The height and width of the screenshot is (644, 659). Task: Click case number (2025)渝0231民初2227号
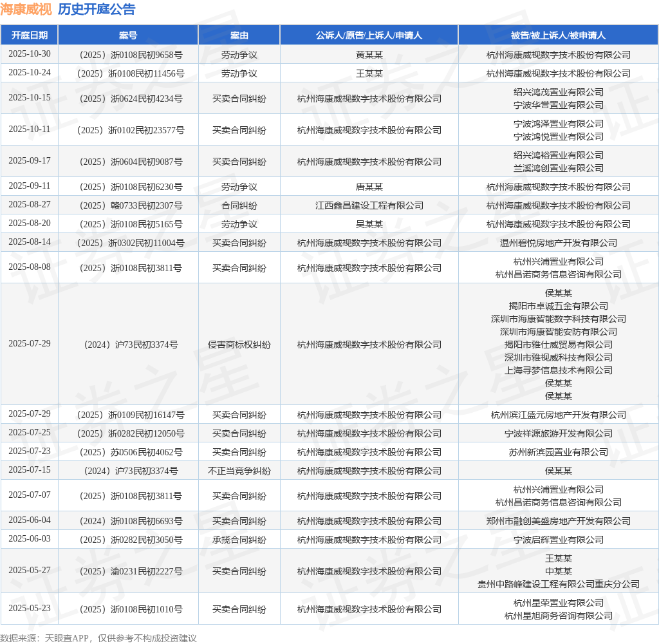click(x=131, y=571)
